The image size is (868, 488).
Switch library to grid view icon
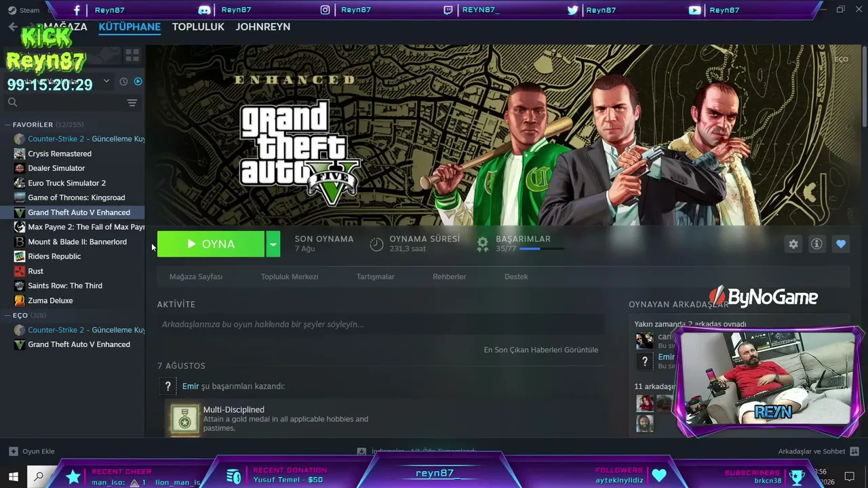tap(132, 55)
